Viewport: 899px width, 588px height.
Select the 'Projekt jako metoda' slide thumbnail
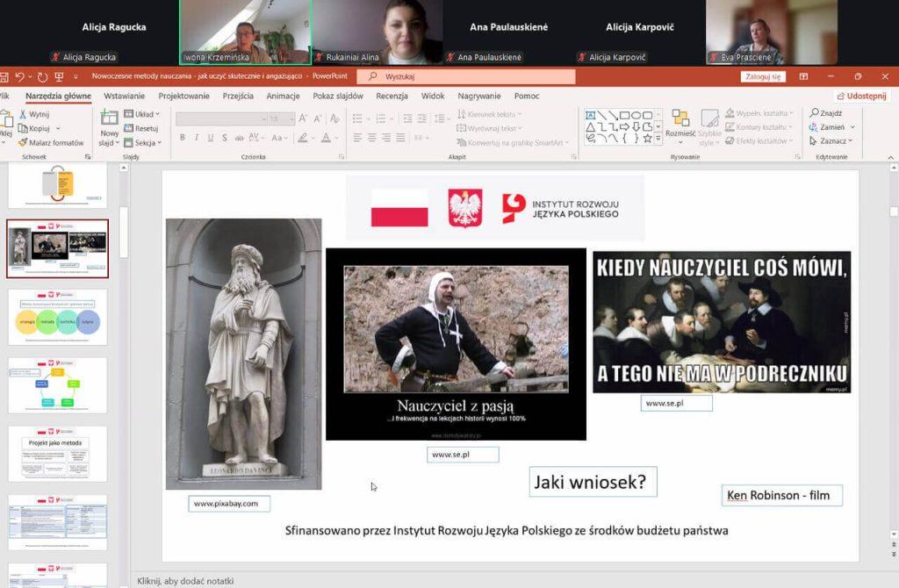tap(57, 454)
